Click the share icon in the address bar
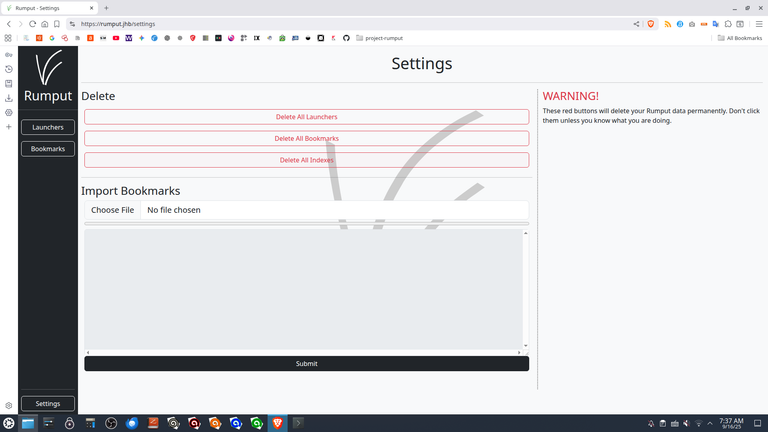The width and height of the screenshot is (768, 432). 636,23
